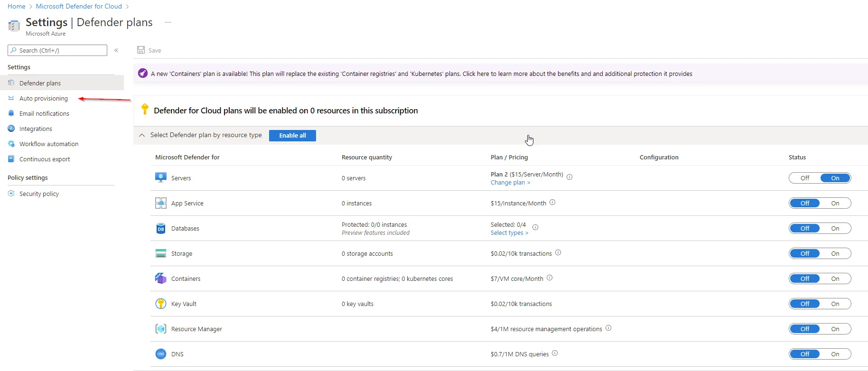The image size is (868, 371).
Task: Turn Databases plan On
Action: click(835, 228)
